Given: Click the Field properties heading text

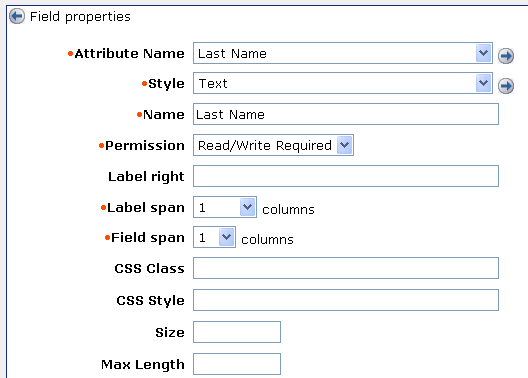Looking at the screenshot, I should coord(80,17).
